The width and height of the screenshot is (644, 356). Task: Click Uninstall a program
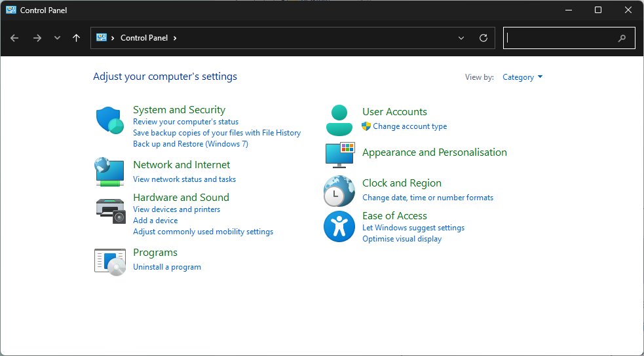(167, 267)
